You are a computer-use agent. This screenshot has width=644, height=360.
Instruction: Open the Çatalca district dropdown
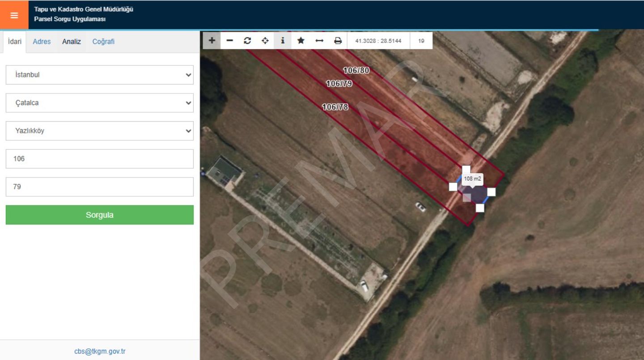pos(99,103)
